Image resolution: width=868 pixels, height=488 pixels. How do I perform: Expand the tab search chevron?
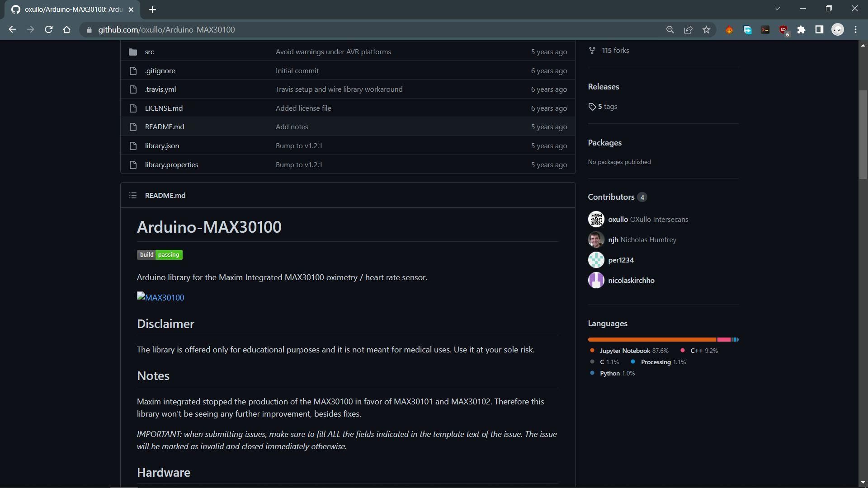[x=777, y=9]
